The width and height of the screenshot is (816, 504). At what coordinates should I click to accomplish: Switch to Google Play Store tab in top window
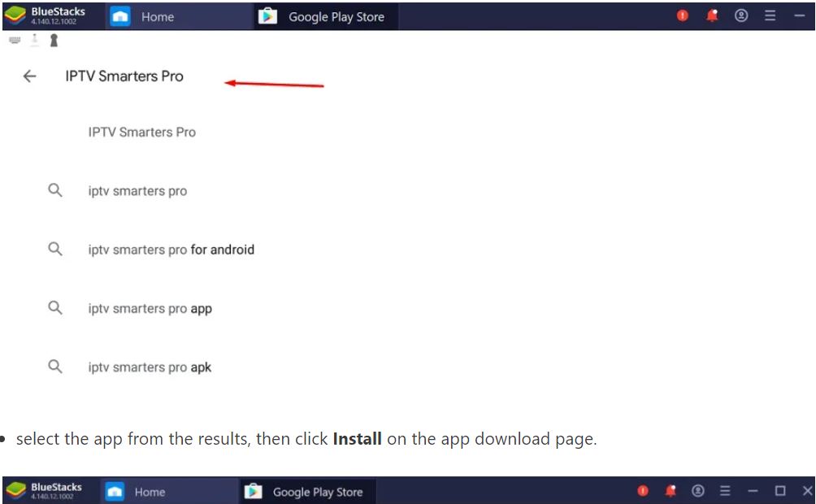pos(326,16)
